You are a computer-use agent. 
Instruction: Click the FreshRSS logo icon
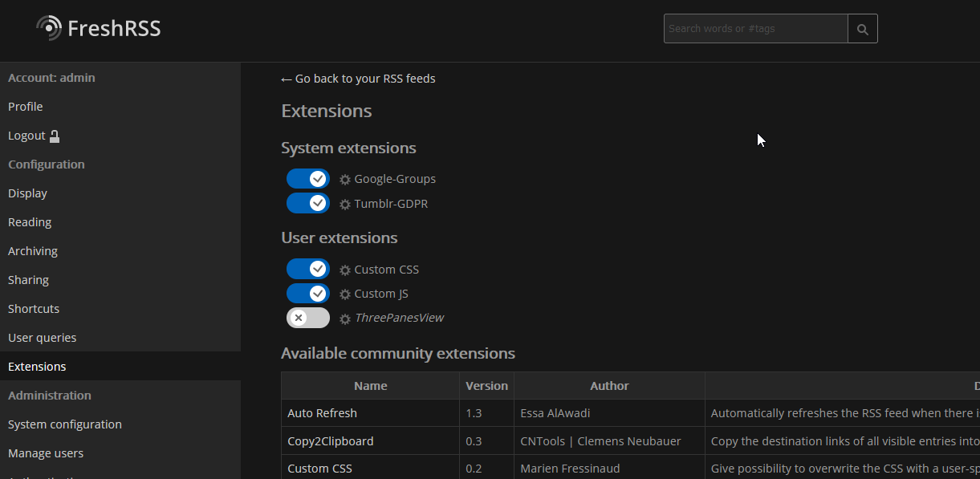(49, 28)
